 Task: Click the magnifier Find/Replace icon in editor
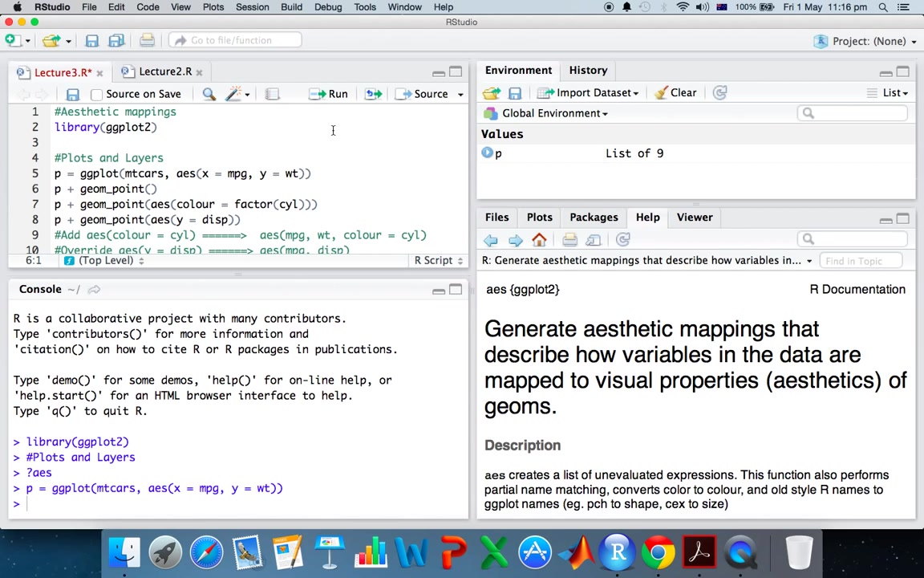[209, 94]
